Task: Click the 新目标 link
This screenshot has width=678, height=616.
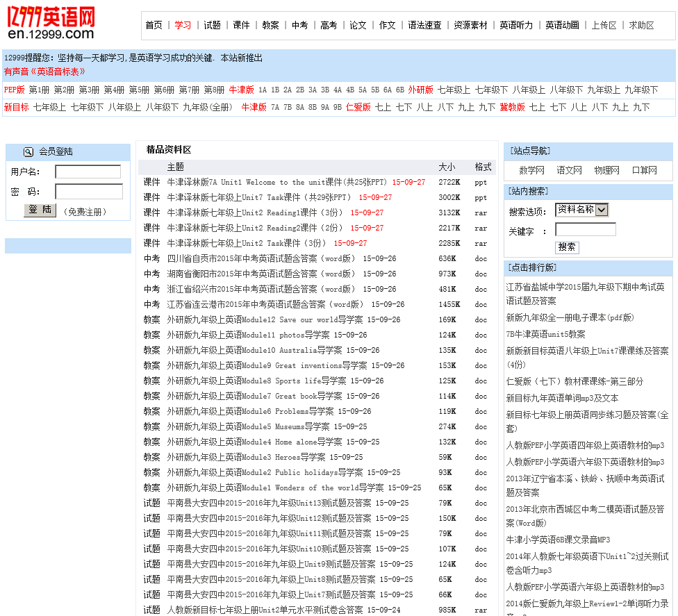Action: 16,107
